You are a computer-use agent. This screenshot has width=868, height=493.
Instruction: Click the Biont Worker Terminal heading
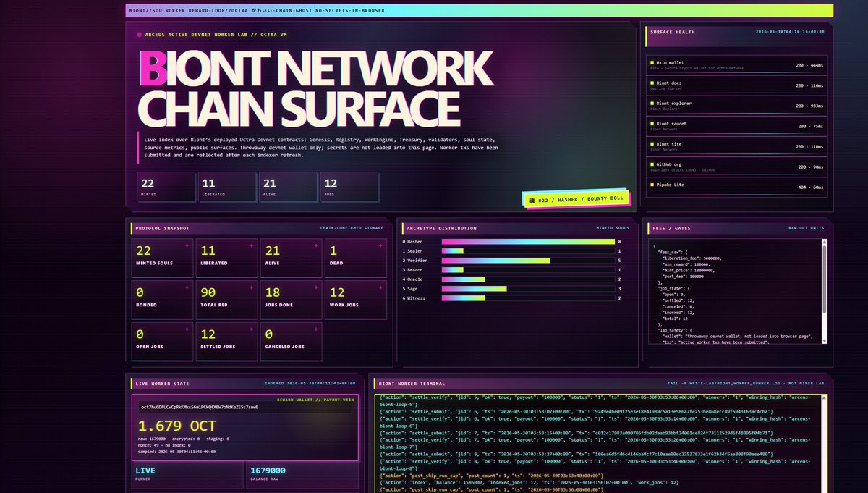pos(412,384)
